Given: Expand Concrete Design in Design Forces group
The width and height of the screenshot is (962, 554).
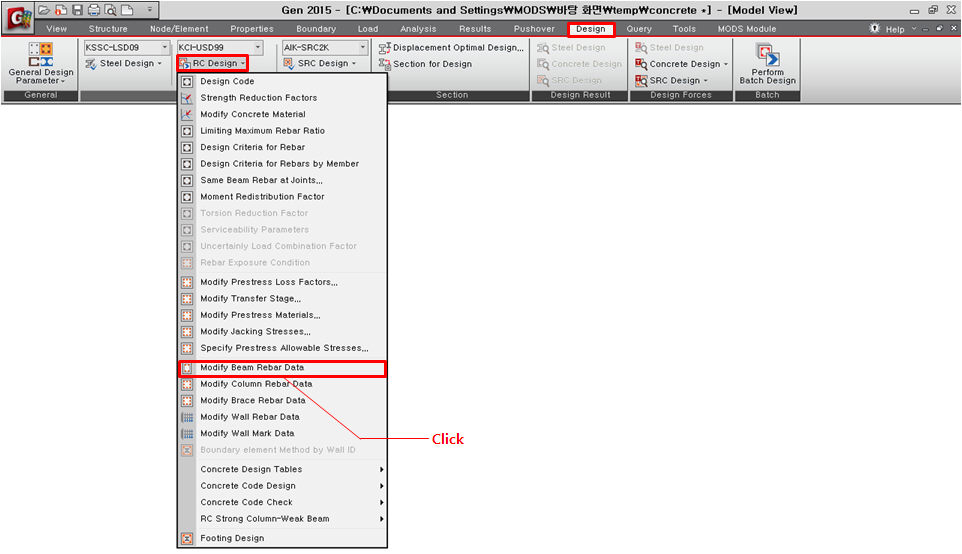Looking at the screenshot, I should [x=682, y=64].
